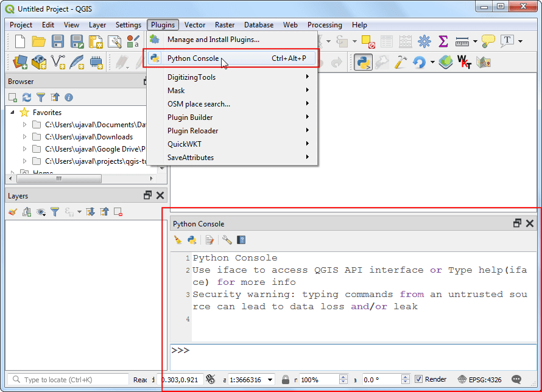542x392 pixels.
Task: Click EPSG:4326 to change projection
Action: click(x=487, y=379)
